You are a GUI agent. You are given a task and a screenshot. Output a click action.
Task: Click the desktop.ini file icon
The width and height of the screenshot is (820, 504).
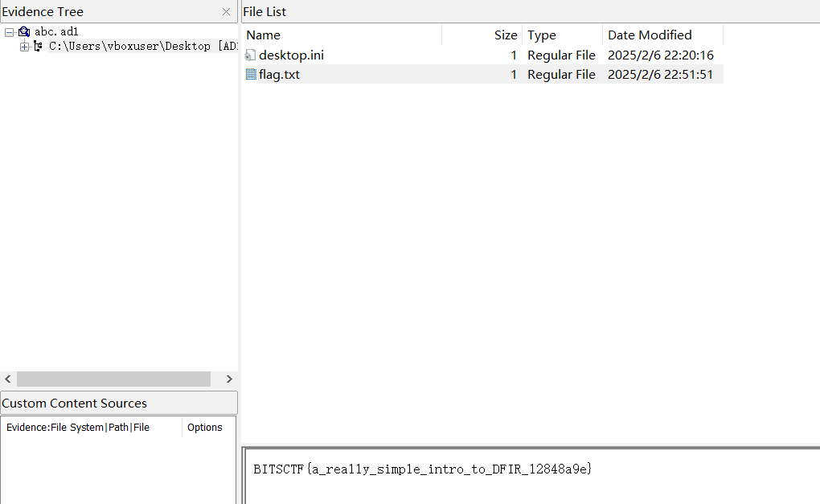[250, 55]
